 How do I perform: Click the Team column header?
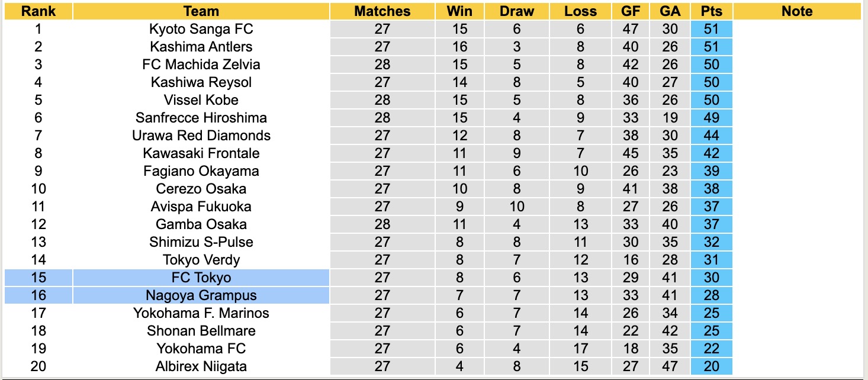[x=201, y=11]
